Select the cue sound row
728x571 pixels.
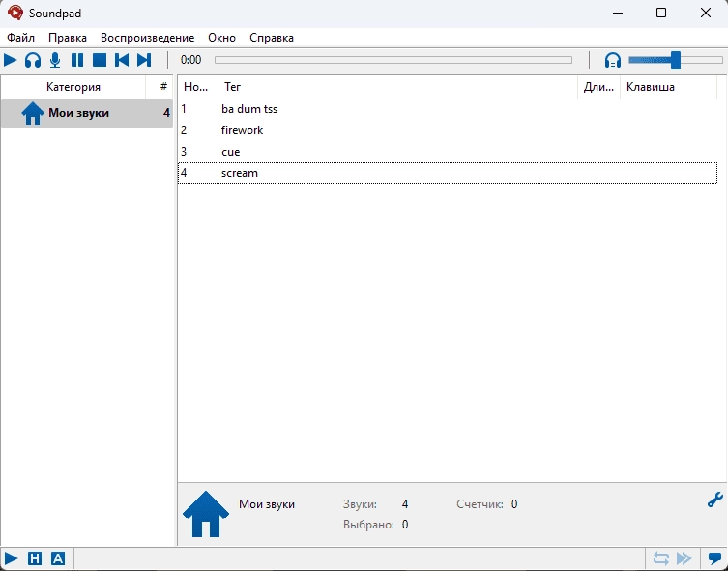[x=448, y=152]
